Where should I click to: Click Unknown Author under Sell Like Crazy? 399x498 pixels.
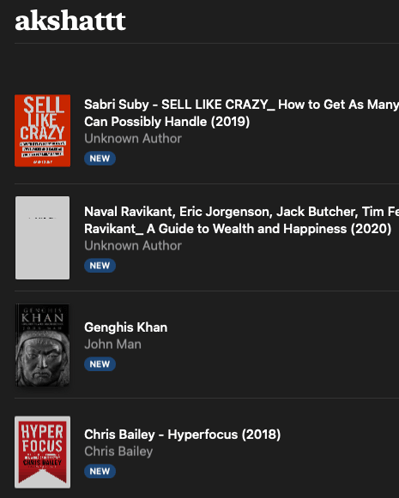pyautogui.click(x=133, y=138)
